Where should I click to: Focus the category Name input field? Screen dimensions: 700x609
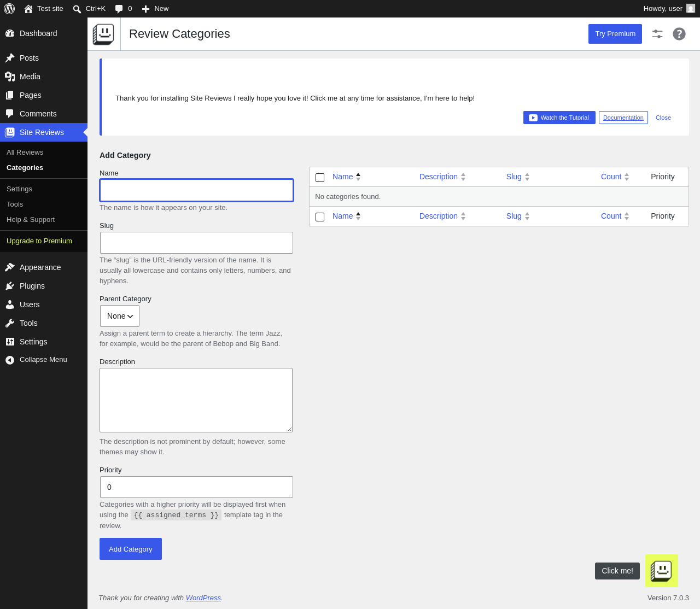197,190
